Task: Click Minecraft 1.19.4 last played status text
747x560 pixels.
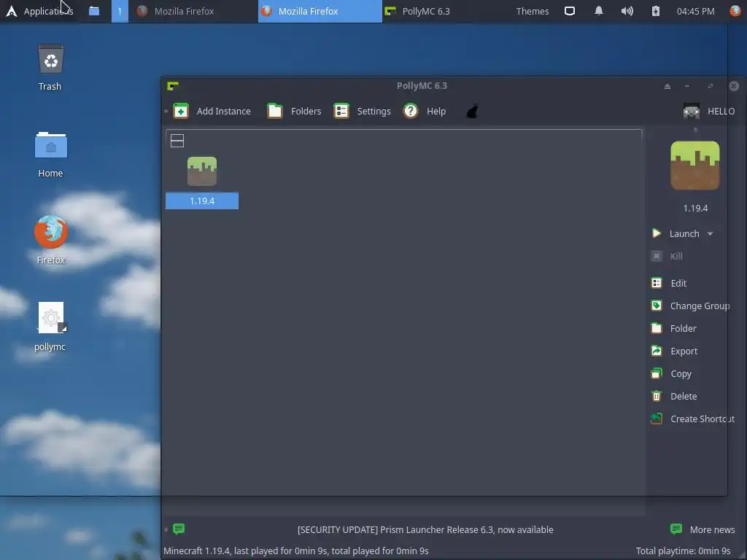Action: coord(296,551)
